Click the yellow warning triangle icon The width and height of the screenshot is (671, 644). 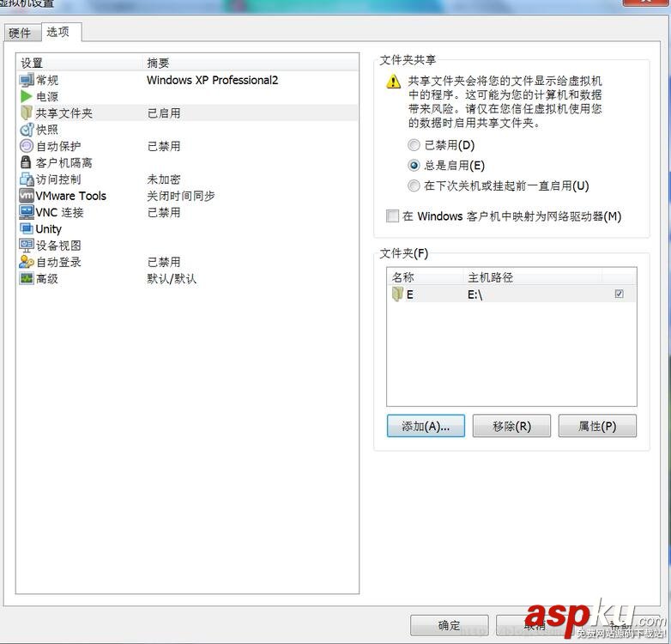click(x=393, y=82)
